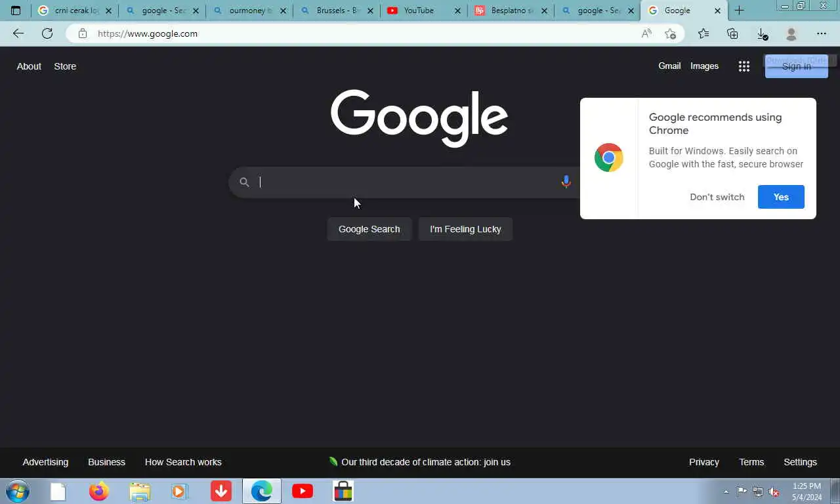Open the Images link
The width and height of the screenshot is (840, 504).
[704, 66]
